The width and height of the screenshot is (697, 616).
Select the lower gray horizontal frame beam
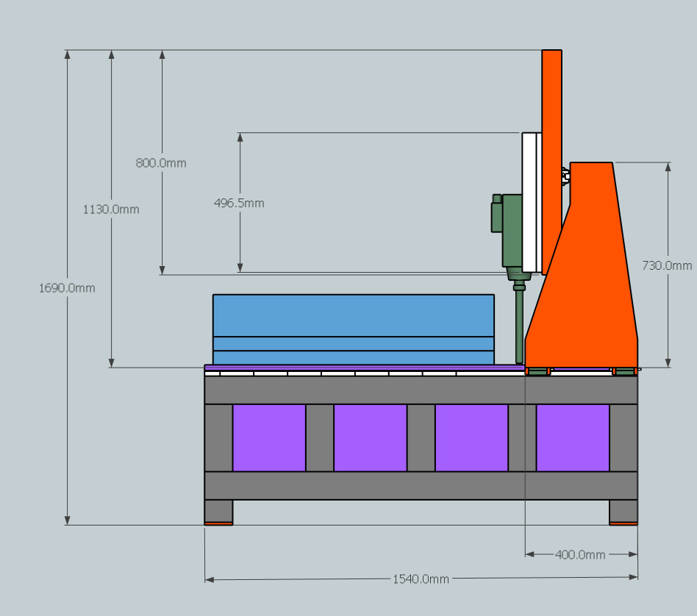coord(421,486)
